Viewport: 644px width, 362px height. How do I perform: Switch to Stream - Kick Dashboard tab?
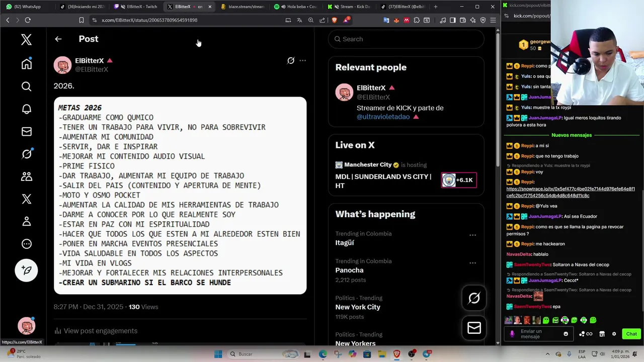350,7
